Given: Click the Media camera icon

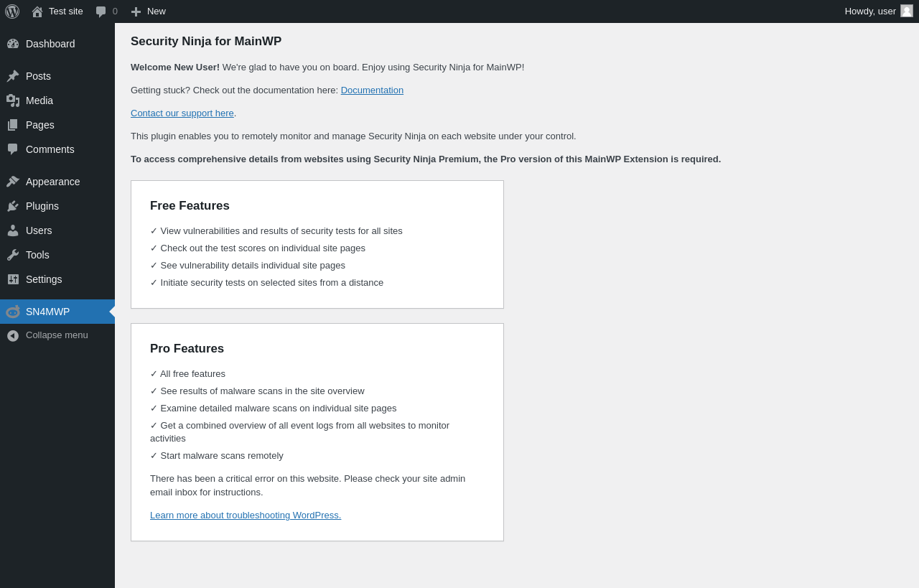Looking at the screenshot, I should 13,101.
